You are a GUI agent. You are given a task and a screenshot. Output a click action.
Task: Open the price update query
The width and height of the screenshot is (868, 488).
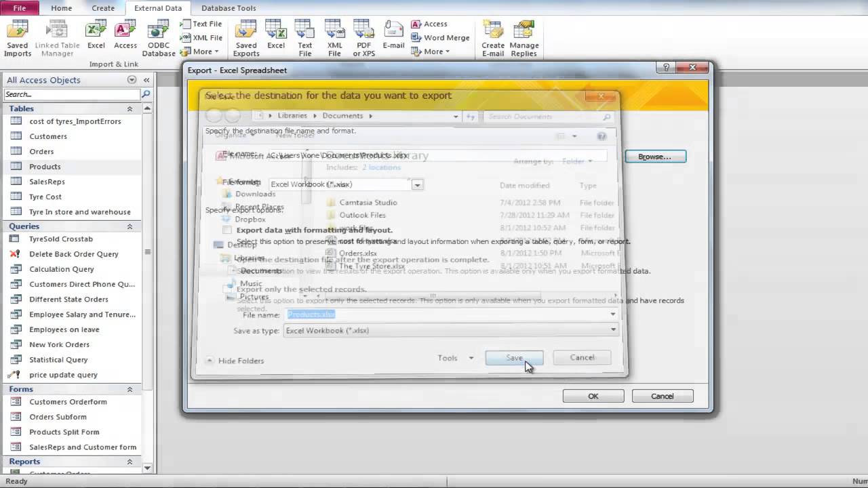click(63, 375)
